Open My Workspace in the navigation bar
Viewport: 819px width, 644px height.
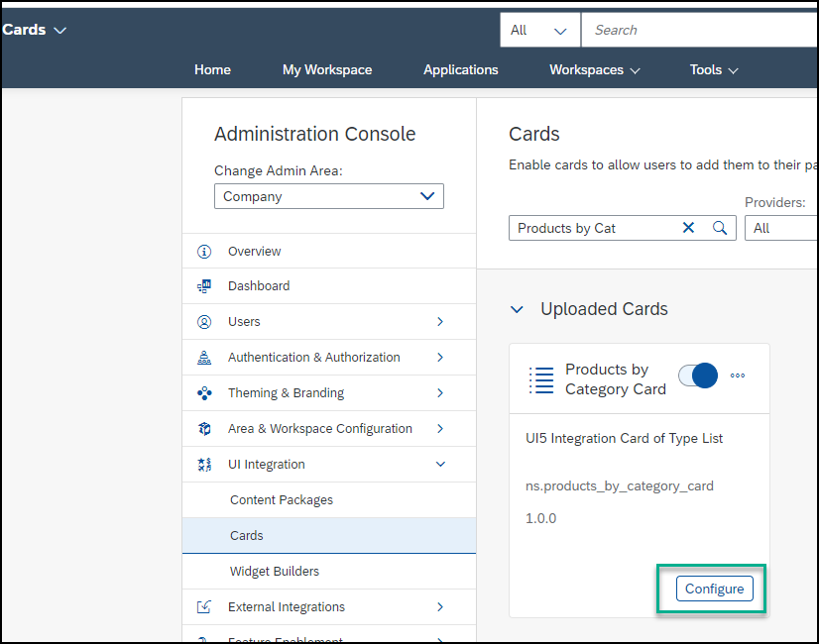pos(327,70)
